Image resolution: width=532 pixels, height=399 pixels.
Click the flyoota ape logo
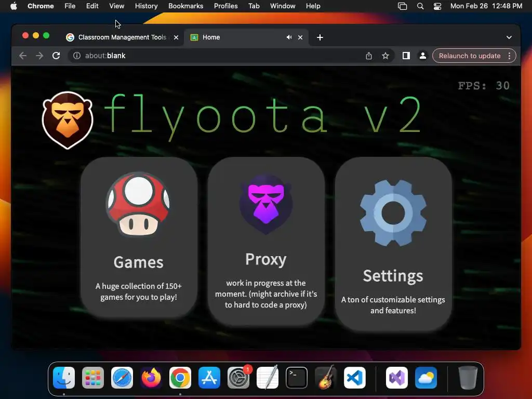(x=68, y=120)
